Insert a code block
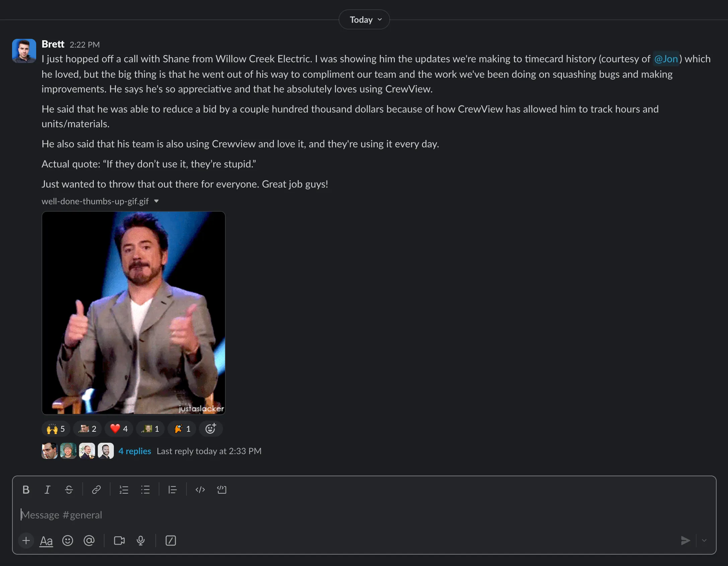The height and width of the screenshot is (566, 728). coord(222,490)
